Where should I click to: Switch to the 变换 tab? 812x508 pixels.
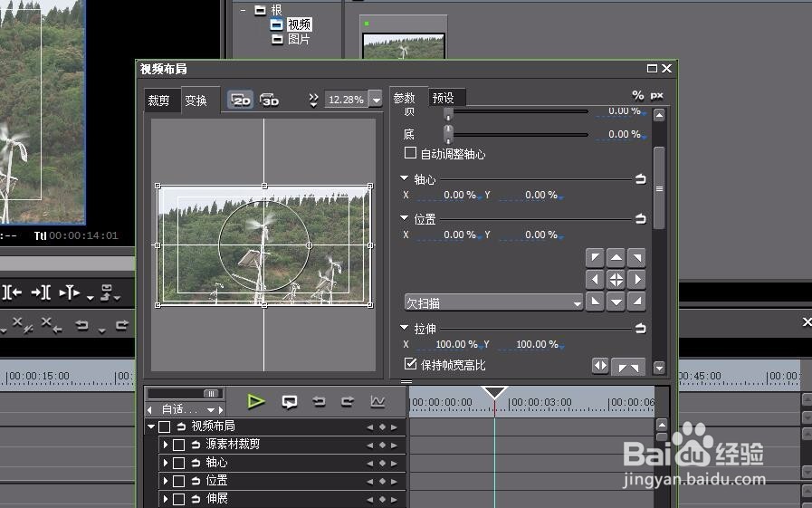[x=196, y=100]
